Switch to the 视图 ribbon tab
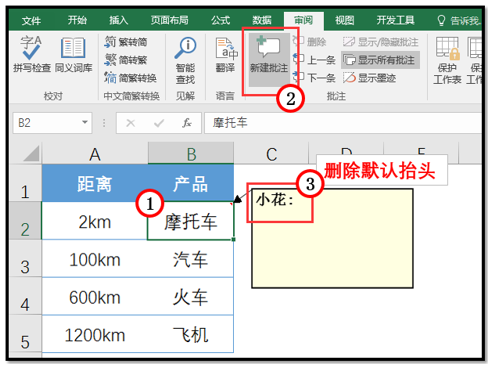 point(345,21)
